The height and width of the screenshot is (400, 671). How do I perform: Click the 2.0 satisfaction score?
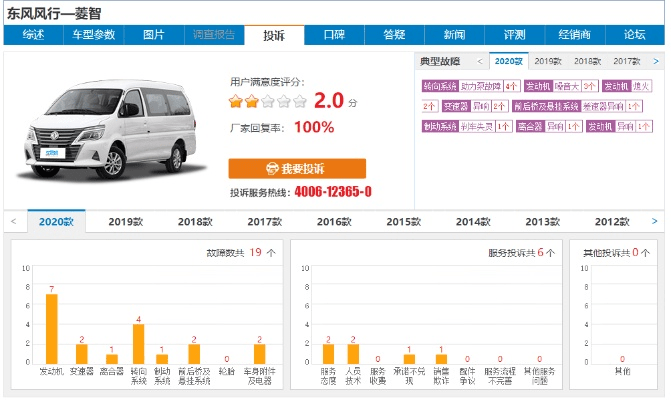click(329, 101)
